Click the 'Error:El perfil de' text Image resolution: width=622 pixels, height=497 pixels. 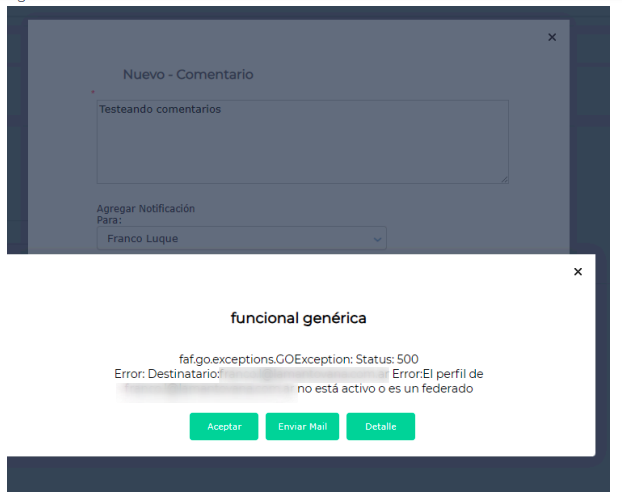click(437, 374)
